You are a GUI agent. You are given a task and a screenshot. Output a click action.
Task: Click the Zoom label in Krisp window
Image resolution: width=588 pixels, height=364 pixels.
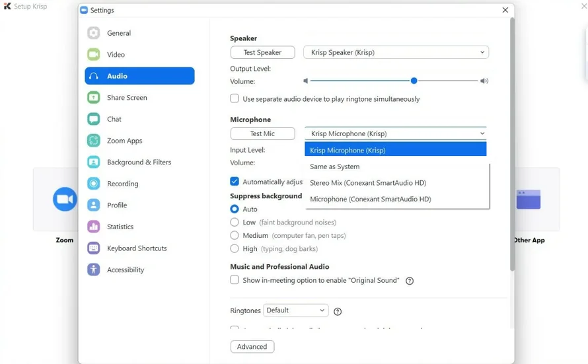pos(65,240)
